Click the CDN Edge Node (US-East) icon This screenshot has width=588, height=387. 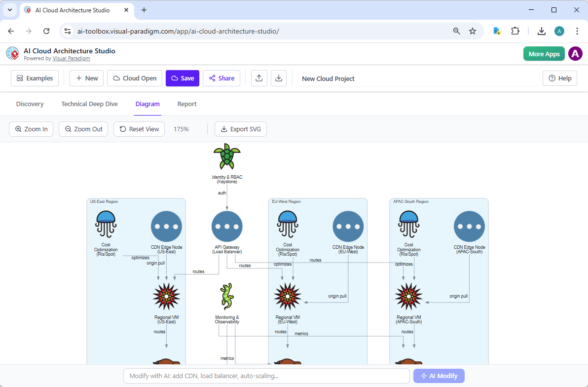(x=166, y=226)
